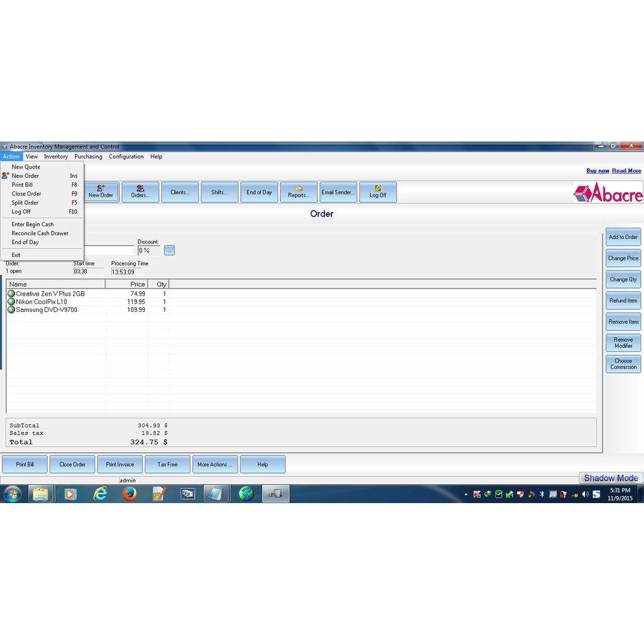644x644 pixels.
Task: Click the bottom Print Bill button
Action: (x=25, y=465)
